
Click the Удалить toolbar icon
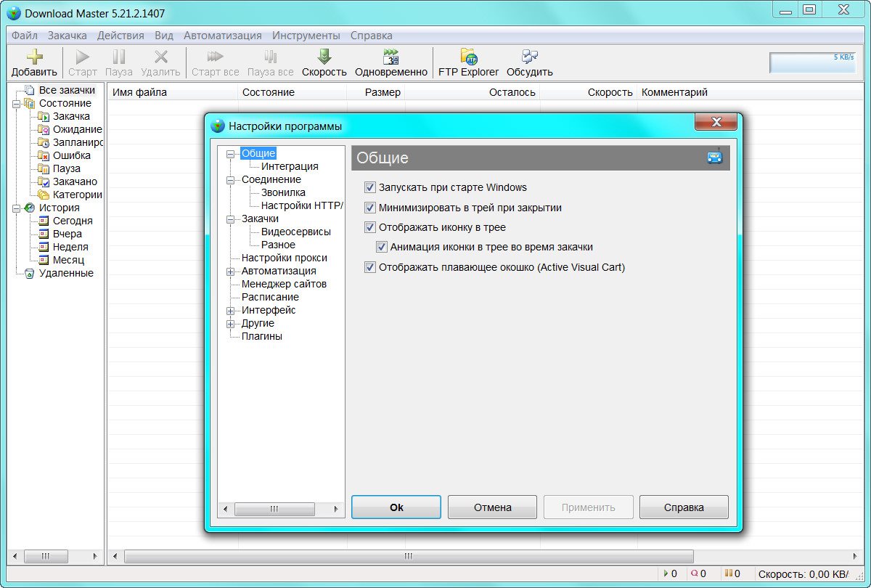[x=160, y=63]
